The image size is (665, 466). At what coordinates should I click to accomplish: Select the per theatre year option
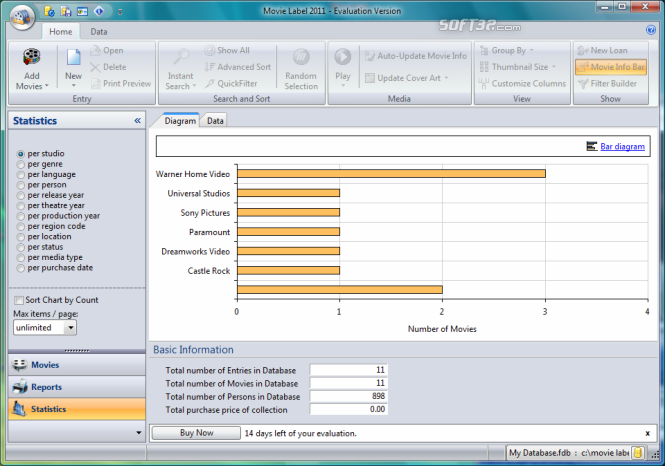20,206
